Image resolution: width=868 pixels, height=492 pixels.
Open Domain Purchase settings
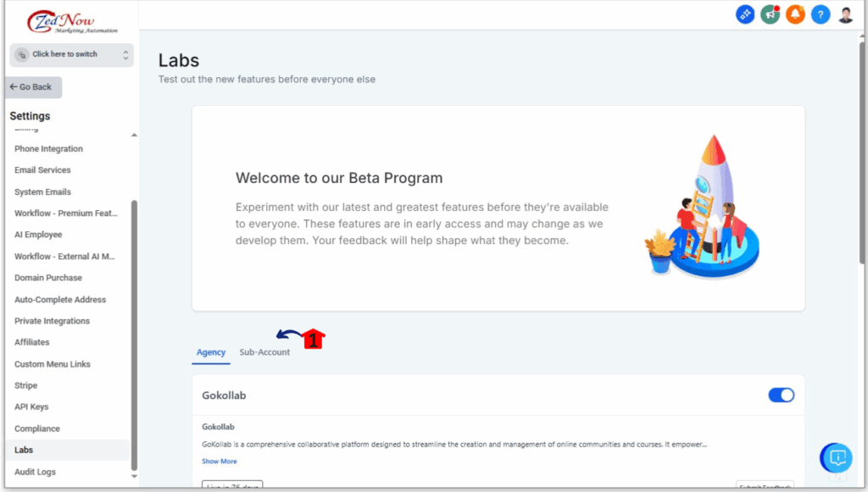(48, 278)
